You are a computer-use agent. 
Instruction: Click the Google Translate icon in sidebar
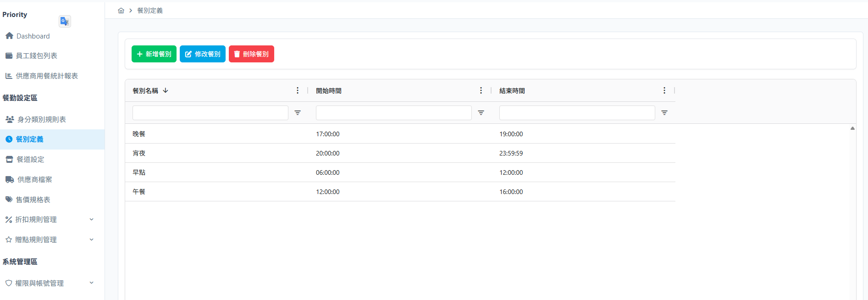[x=65, y=21]
